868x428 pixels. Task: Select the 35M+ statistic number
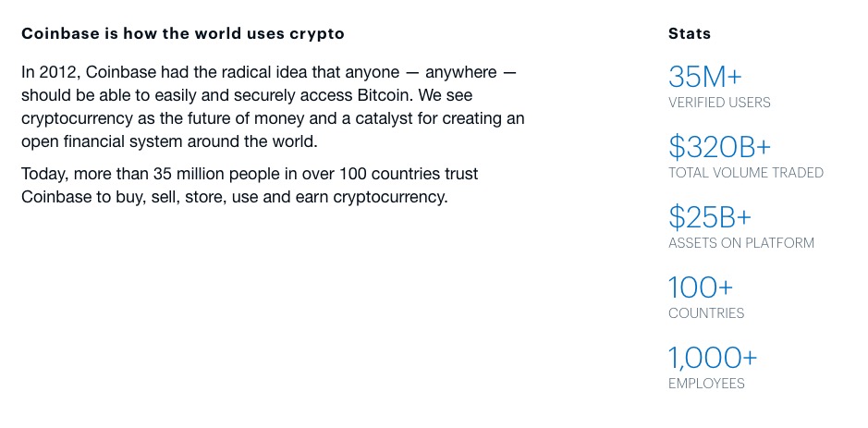pos(704,77)
